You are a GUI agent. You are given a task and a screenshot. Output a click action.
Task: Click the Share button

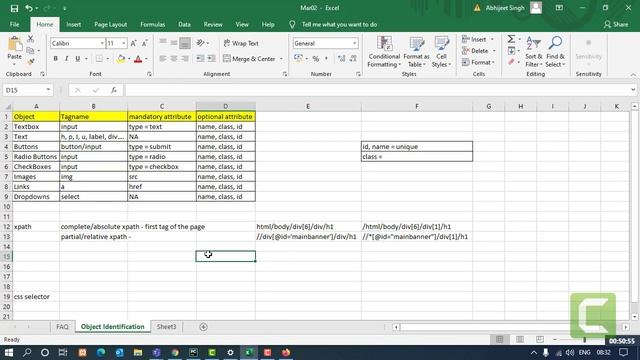coord(616,24)
